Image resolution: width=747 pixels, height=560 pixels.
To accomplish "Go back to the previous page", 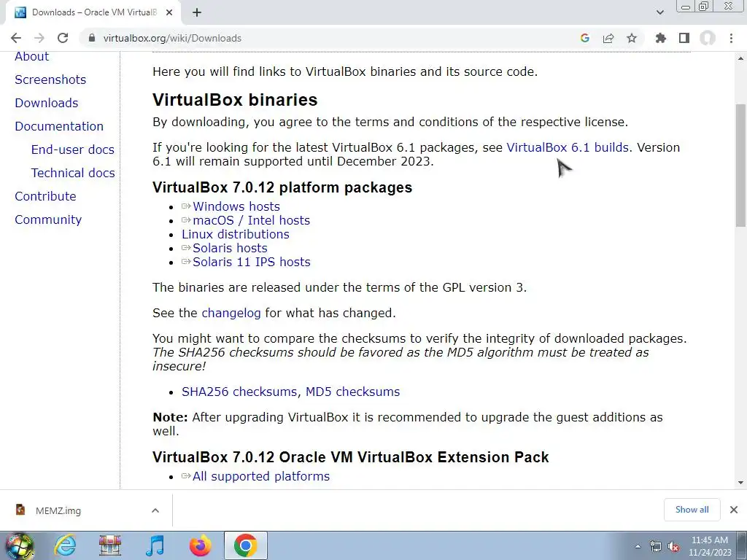I will (x=16, y=38).
